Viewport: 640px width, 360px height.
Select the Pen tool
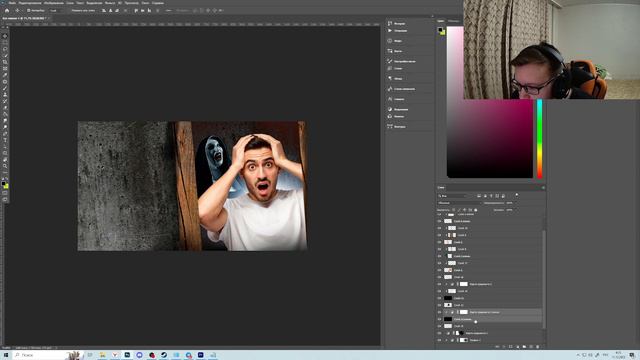coord(5,133)
